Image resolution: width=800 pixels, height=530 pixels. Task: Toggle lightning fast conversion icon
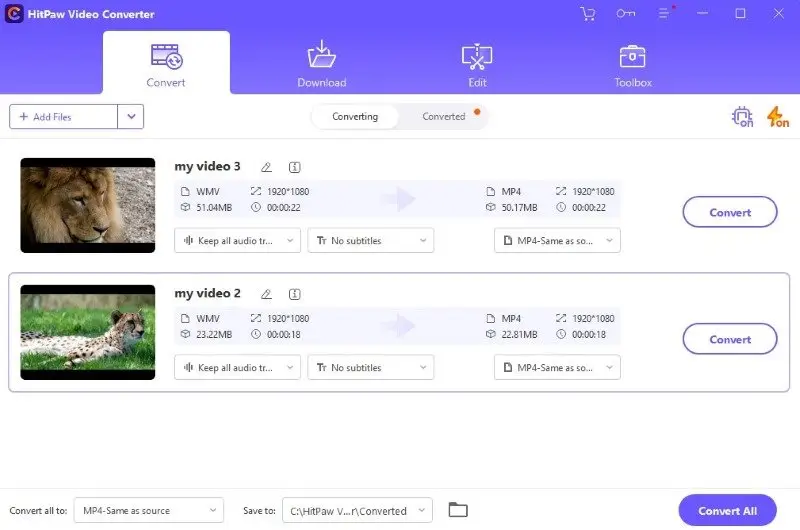tap(778, 117)
